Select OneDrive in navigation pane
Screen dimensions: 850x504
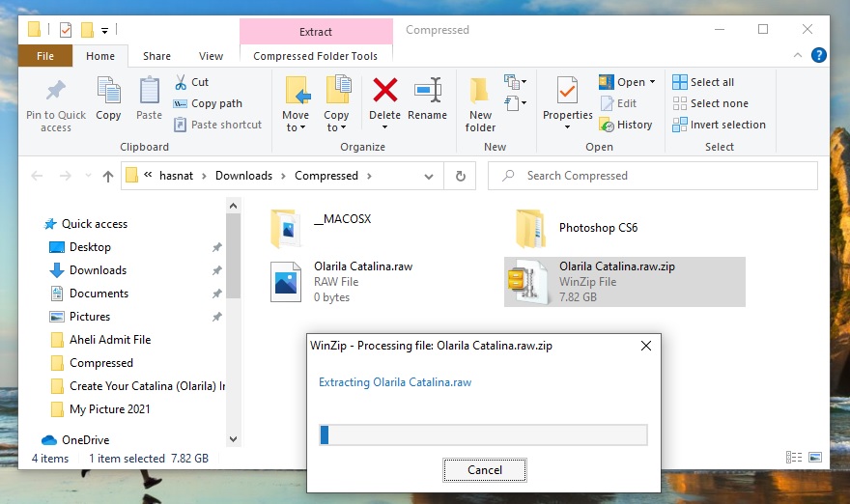(x=85, y=440)
